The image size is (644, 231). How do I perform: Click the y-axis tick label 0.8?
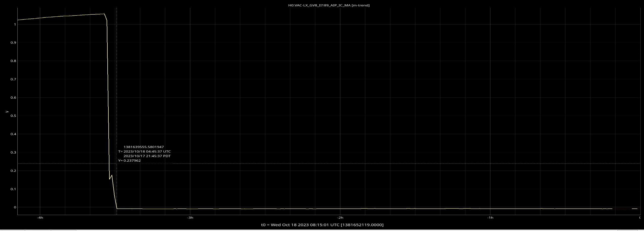[x=13, y=61]
